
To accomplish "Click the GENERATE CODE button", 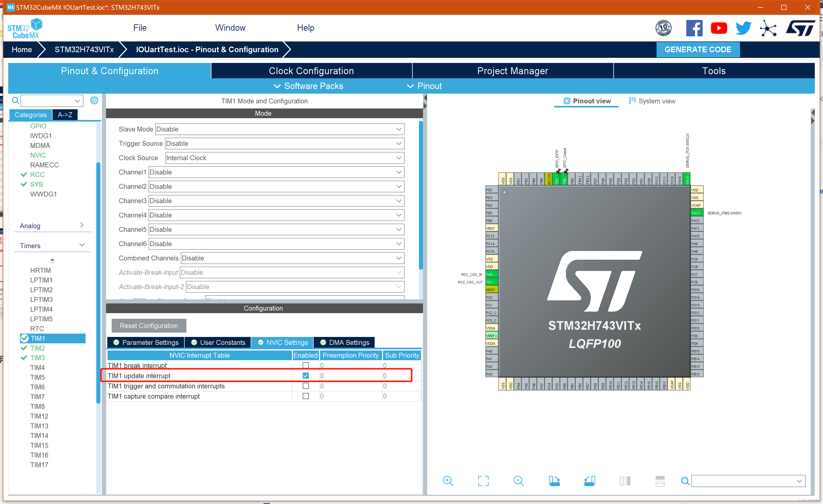I will [698, 49].
